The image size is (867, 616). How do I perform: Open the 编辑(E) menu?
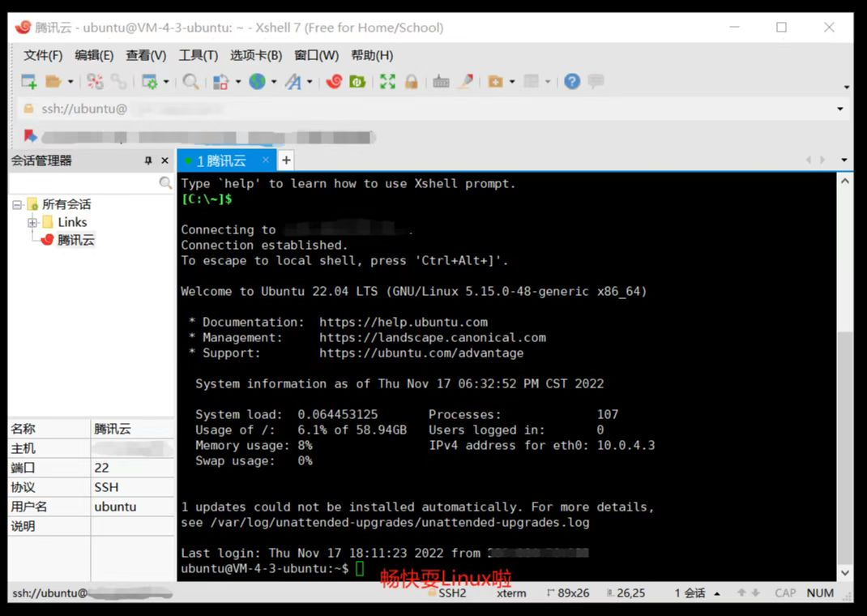point(94,55)
